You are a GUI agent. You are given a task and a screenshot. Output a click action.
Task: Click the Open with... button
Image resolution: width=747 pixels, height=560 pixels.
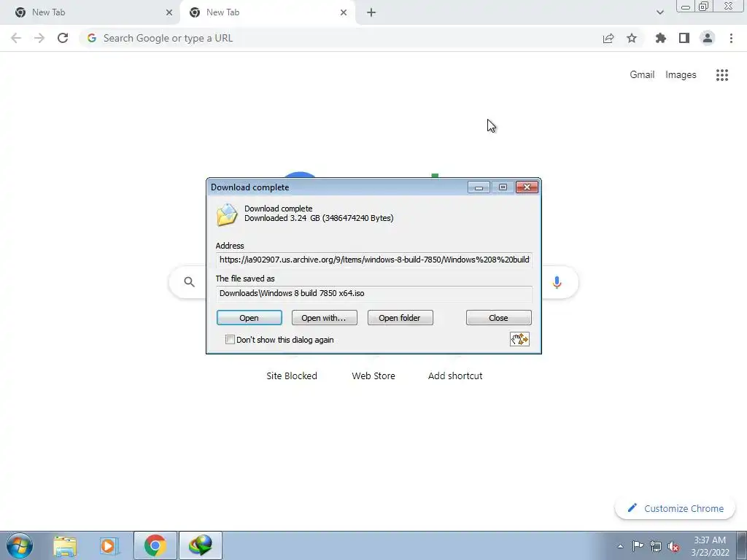click(x=325, y=318)
